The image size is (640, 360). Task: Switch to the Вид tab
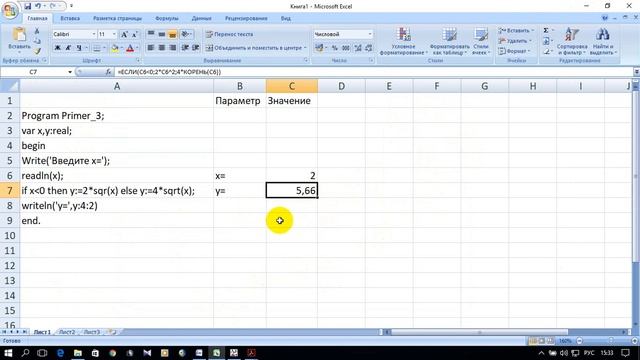point(286,18)
